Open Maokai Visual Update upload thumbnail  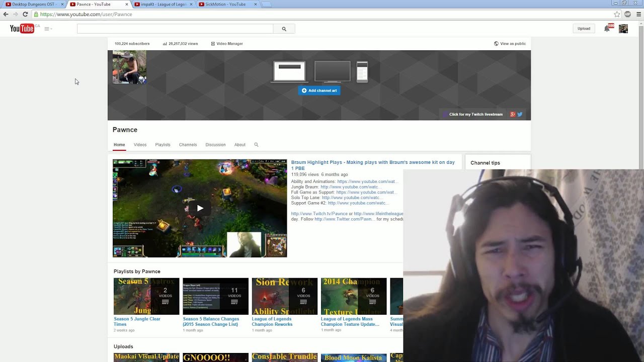click(x=146, y=357)
